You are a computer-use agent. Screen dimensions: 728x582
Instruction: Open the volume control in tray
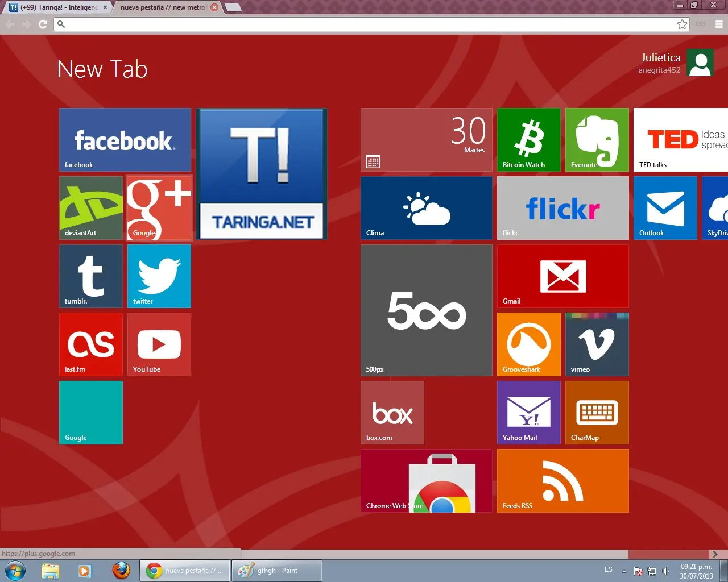coord(666,571)
